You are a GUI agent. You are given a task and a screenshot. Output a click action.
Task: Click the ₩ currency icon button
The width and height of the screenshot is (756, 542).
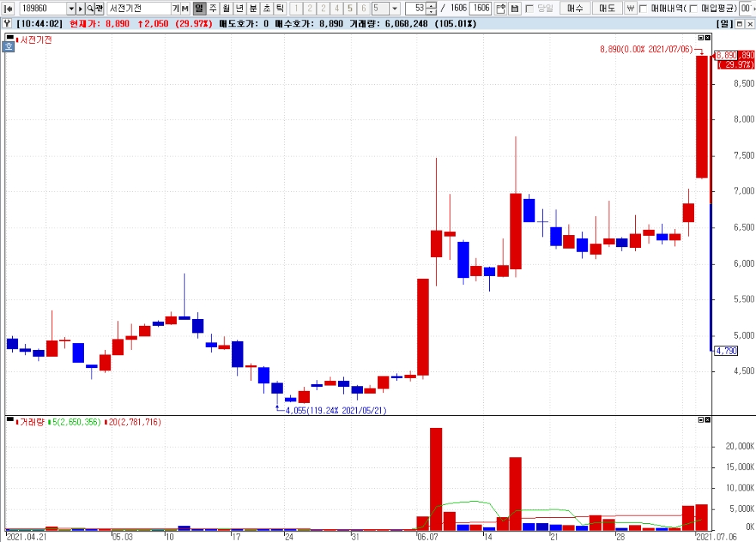click(x=631, y=8)
